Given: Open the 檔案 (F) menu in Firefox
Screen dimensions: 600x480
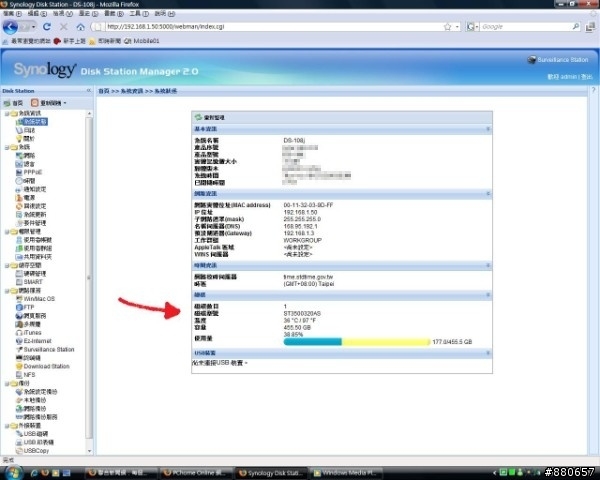Looking at the screenshot, I should [12, 13].
